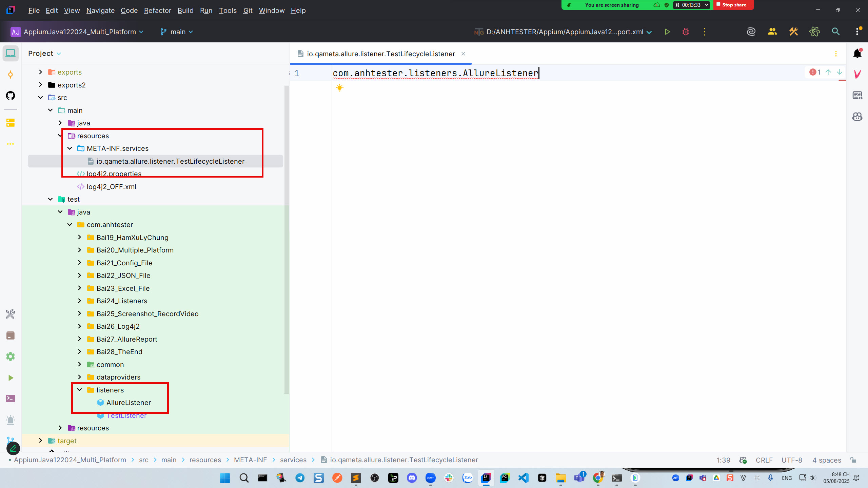Viewport: 868px width, 488px height.
Task: Open the Terminal tool window icon
Action: tap(11, 399)
